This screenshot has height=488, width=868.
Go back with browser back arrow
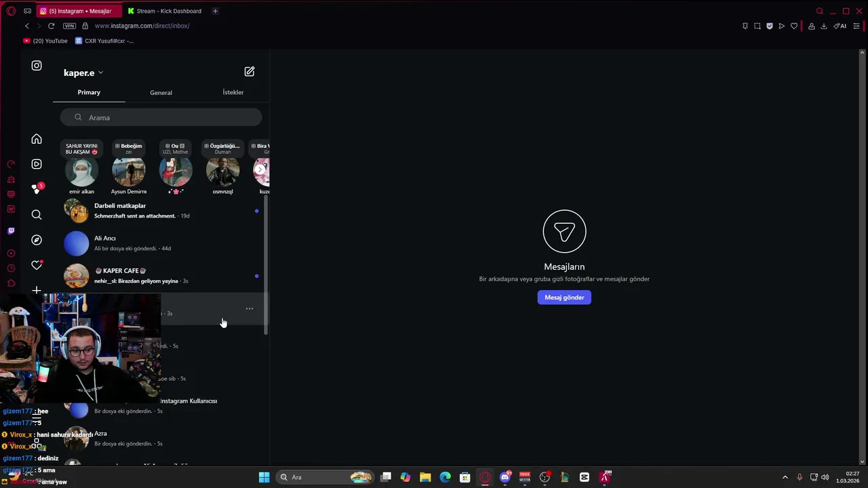[27, 26]
